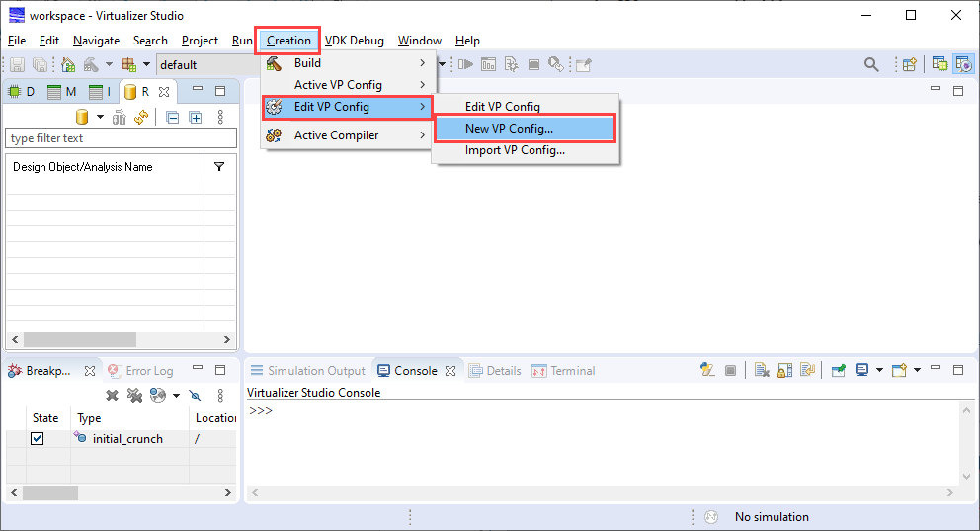This screenshot has height=531, width=980.
Task: Click the magnifier search icon at top right
Action: point(871,64)
